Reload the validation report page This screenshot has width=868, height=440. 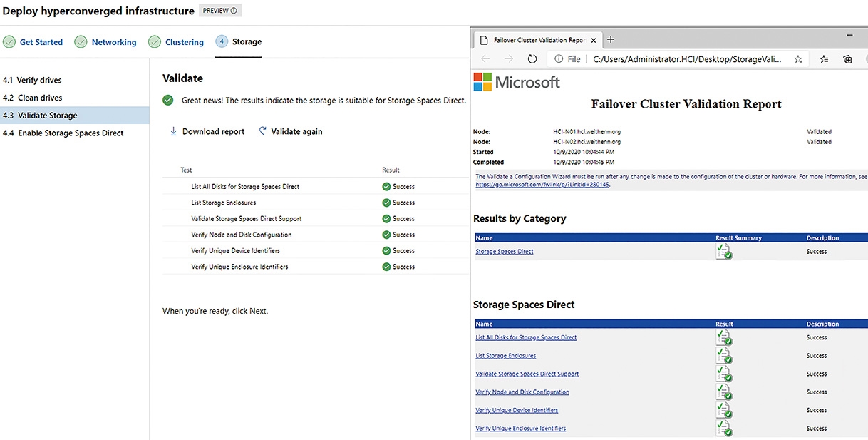532,59
